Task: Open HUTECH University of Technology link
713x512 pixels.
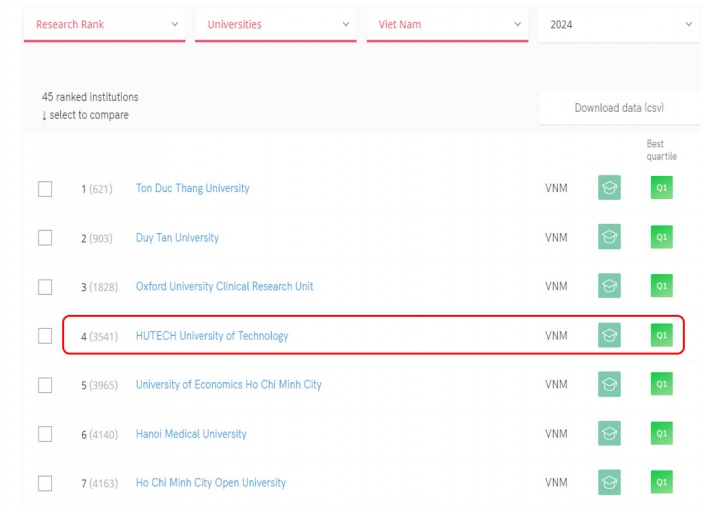Action: point(212,336)
